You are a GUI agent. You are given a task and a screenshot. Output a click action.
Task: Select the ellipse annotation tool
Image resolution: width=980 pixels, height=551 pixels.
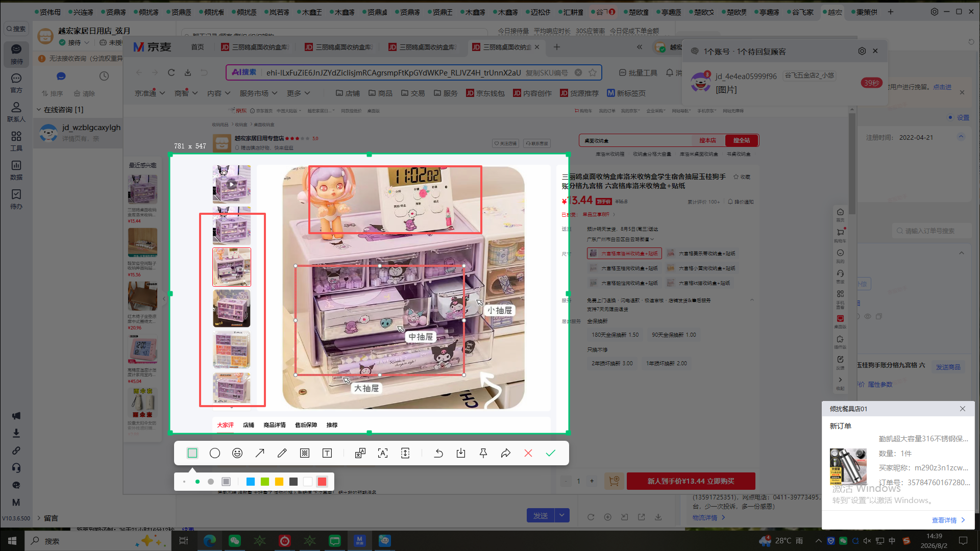click(215, 453)
